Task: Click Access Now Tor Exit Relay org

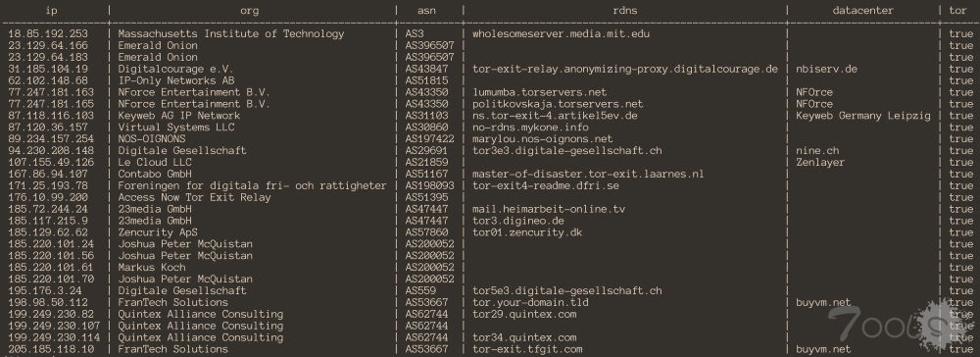Action: (194, 197)
